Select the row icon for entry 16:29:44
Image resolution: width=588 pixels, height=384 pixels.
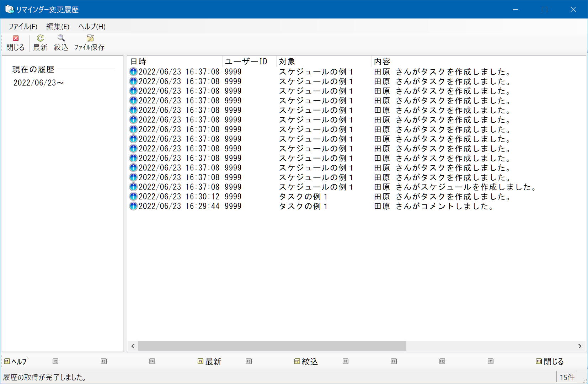point(133,206)
